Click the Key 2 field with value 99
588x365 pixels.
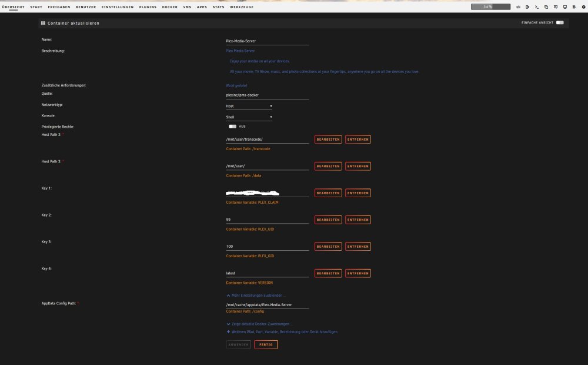(x=268, y=220)
